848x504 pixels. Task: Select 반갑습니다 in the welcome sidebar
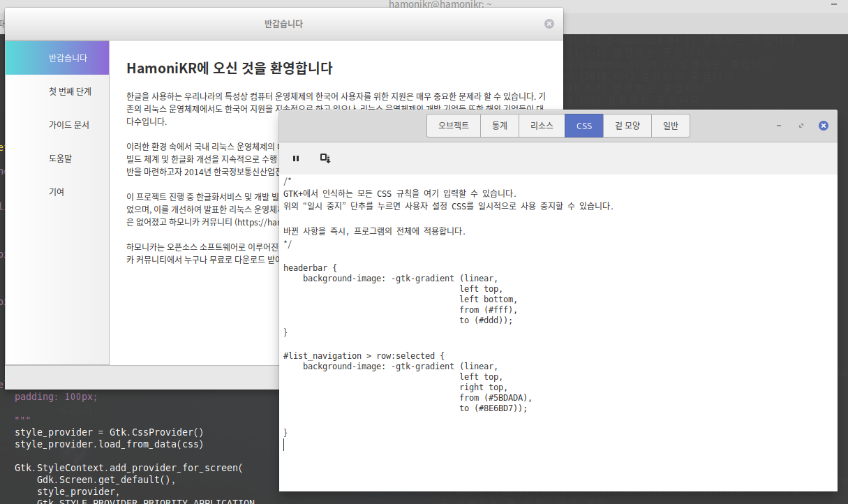coord(57,58)
